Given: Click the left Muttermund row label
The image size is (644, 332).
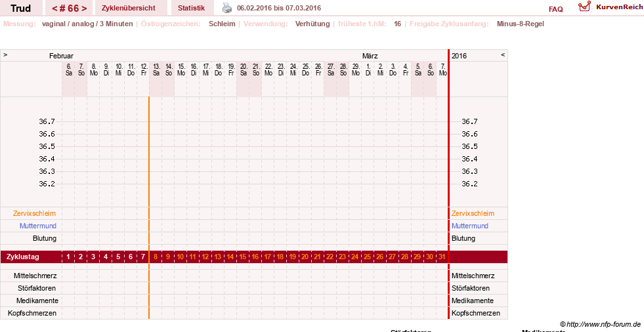Looking at the screenshot, I should pyautogui.click(x=38, y=226).
